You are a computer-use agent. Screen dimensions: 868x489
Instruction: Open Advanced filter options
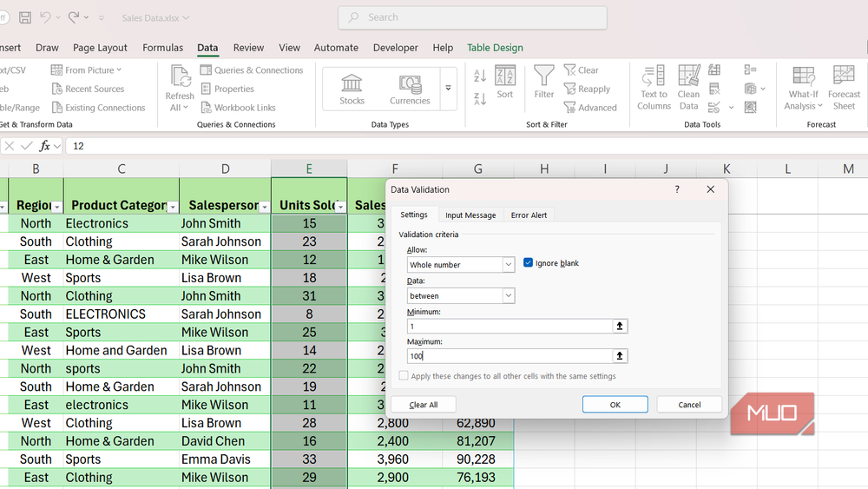[590, 108]
